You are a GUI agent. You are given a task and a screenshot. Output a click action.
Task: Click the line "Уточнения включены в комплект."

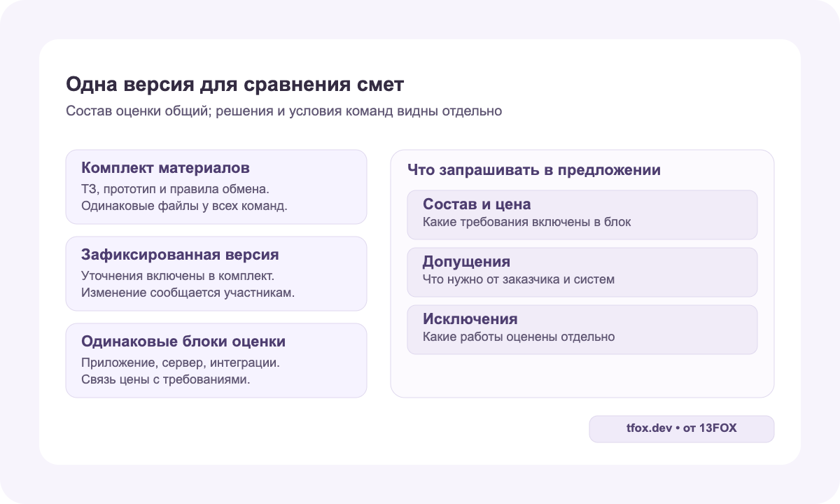(178, 276)
